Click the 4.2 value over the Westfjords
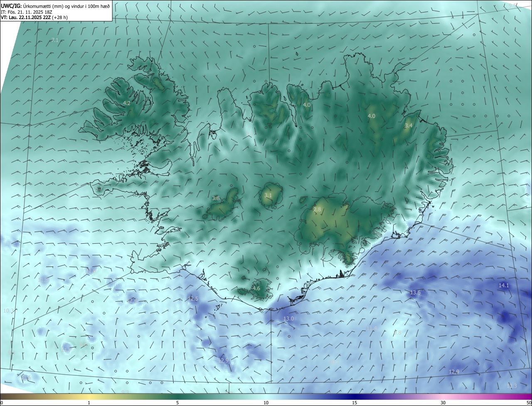 pos(127,103)
